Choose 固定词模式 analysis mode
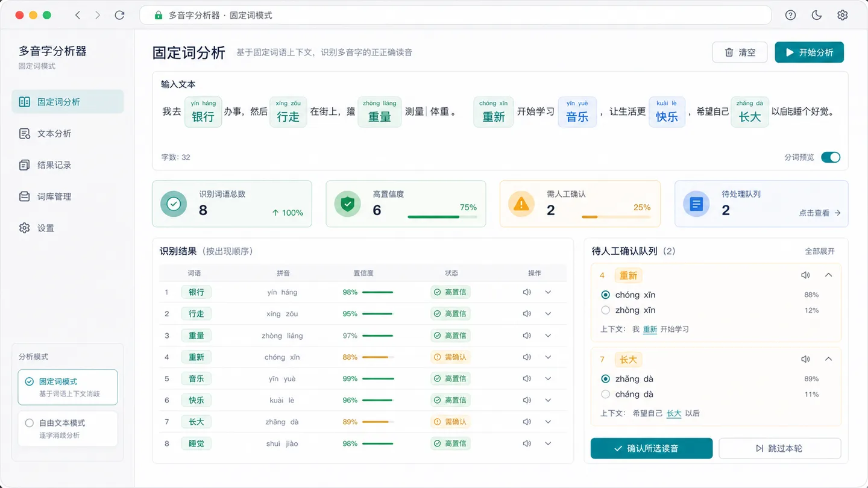The image size is (868, 488). (x=68, y=387)
